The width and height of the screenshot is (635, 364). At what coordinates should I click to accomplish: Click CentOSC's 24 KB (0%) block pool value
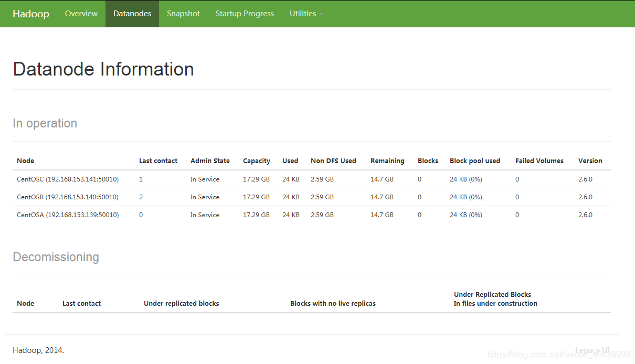pos(466,179)
